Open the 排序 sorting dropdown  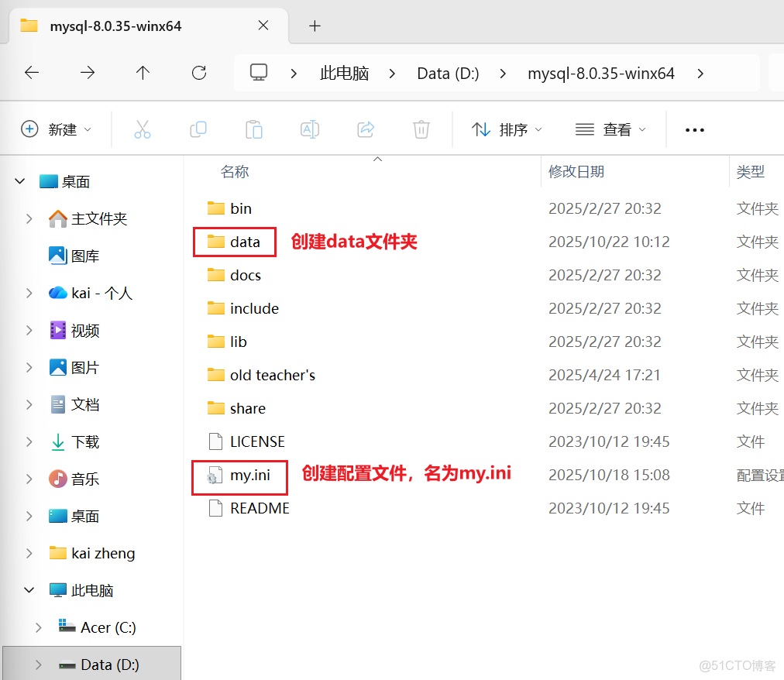[507, 129]
